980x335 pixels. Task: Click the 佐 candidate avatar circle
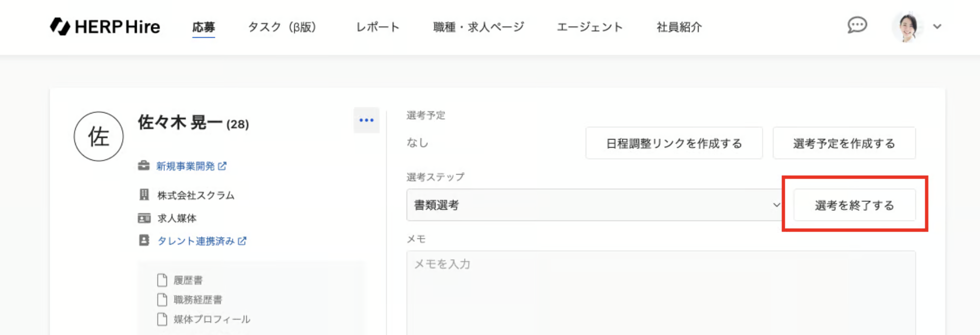click(99, 136)
